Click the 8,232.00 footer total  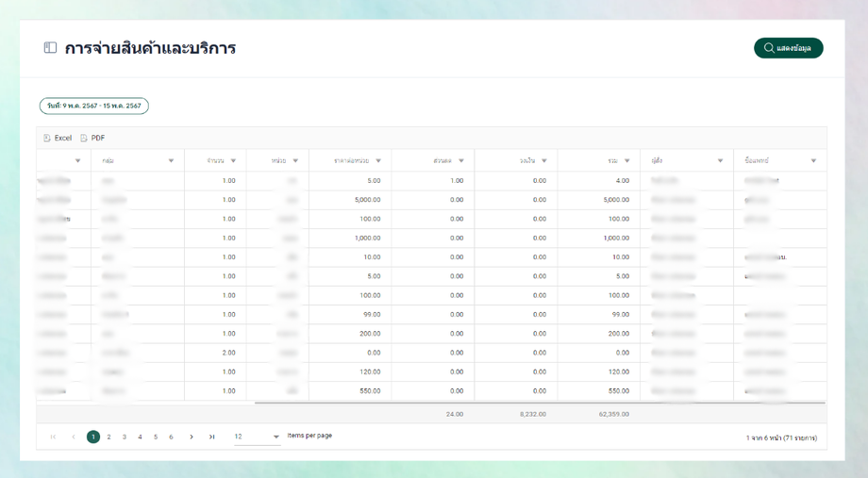click(533, 414)
